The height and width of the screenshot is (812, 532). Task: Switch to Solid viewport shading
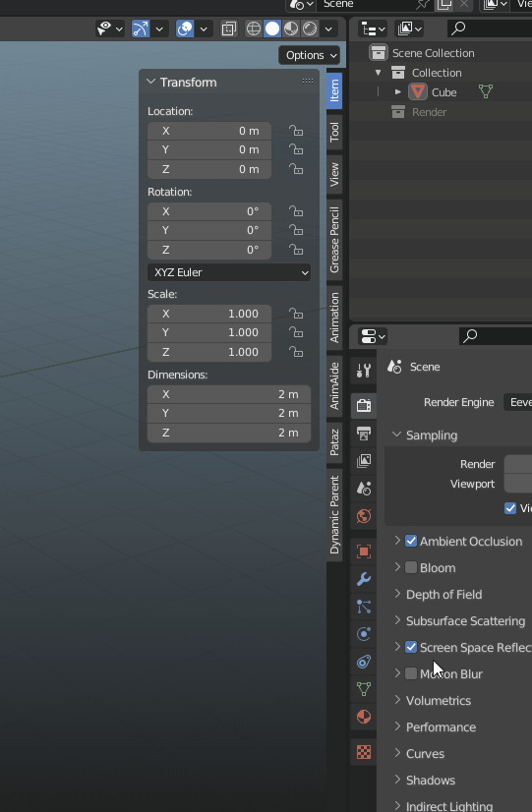pos(272,29)
